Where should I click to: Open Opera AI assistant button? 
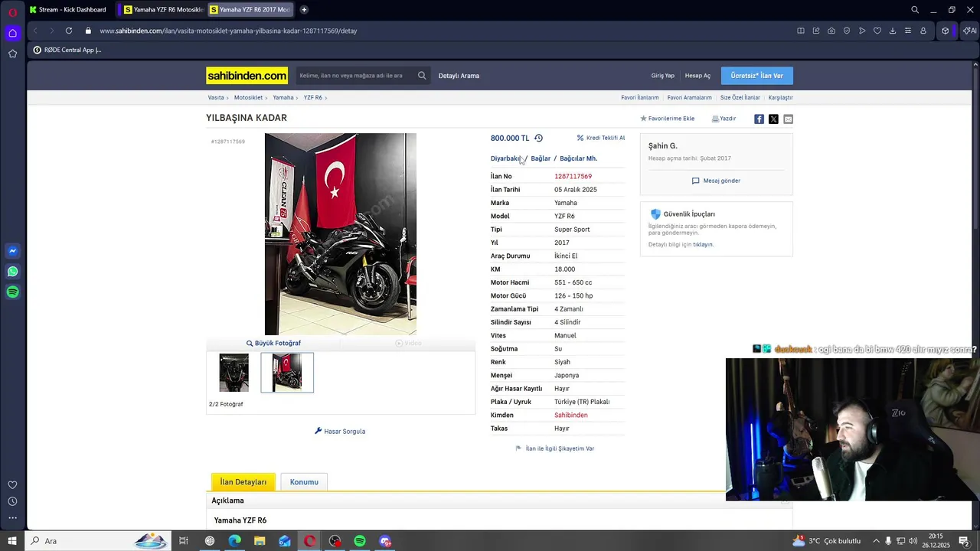coord(969,31)
